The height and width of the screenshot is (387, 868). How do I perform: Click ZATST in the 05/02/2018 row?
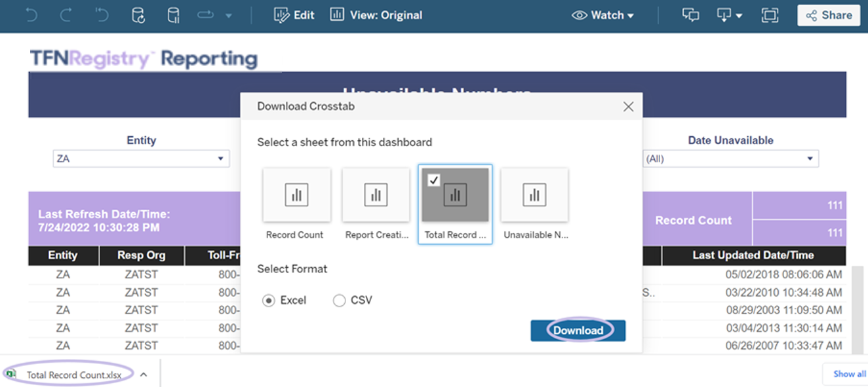[x=141, y=275]
